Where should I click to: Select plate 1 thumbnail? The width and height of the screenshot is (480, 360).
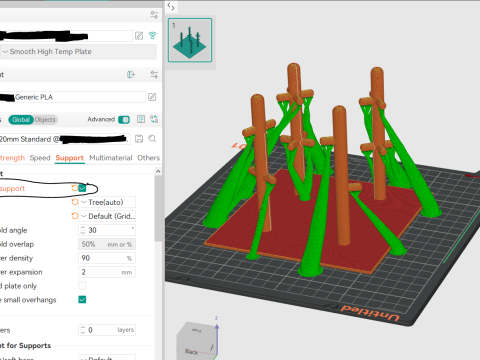pyautogui.click(x=190, y=40)
